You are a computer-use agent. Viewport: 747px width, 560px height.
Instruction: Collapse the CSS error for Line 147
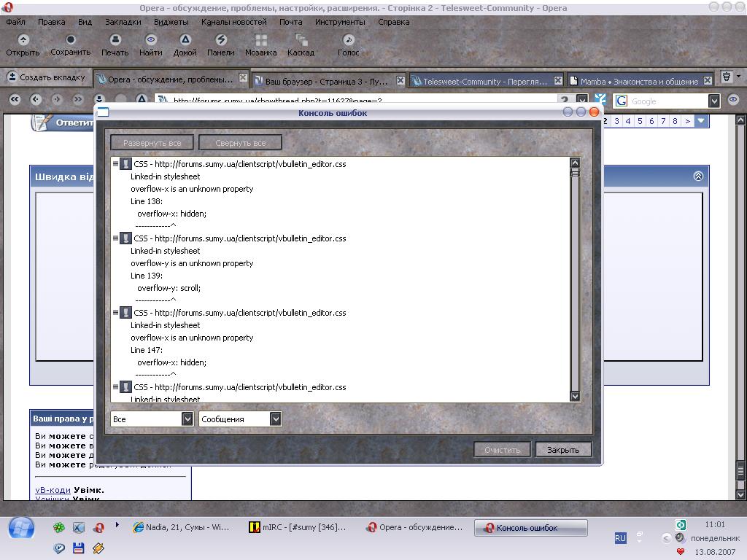[x=116, y=313]
